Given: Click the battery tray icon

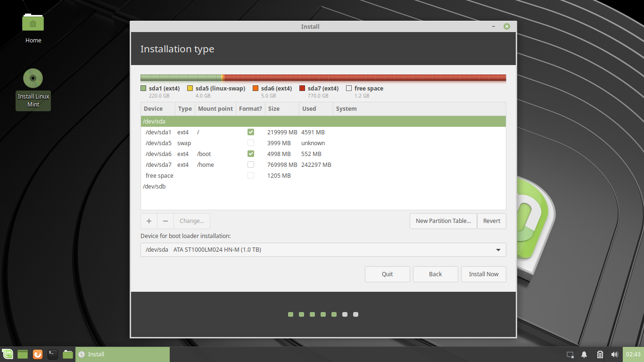Looking at the screenshot, I should (600, 354).
